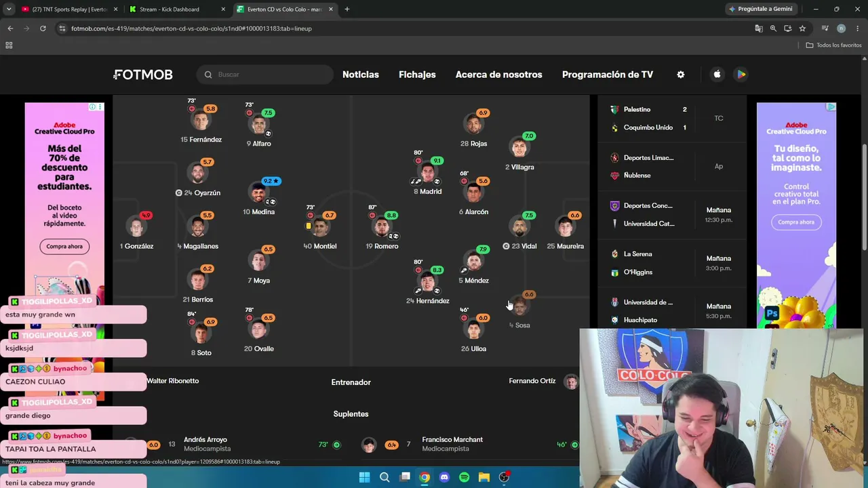
Task: Open Windows taskbar search
Action: pyautogui.click(x=384, y=477)
